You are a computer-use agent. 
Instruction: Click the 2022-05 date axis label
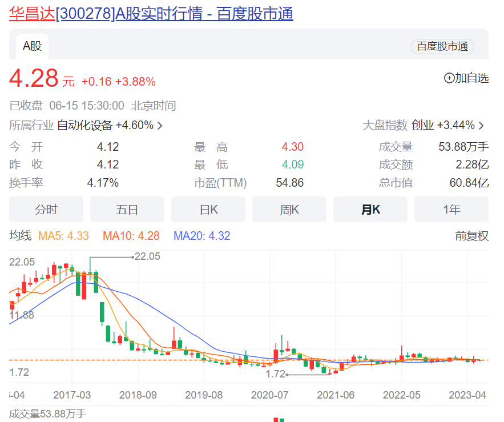coord(401,395)
